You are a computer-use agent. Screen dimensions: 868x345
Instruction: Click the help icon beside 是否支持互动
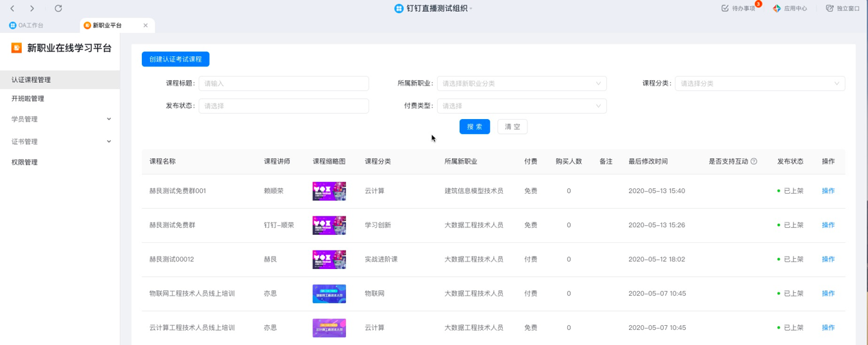754,162
